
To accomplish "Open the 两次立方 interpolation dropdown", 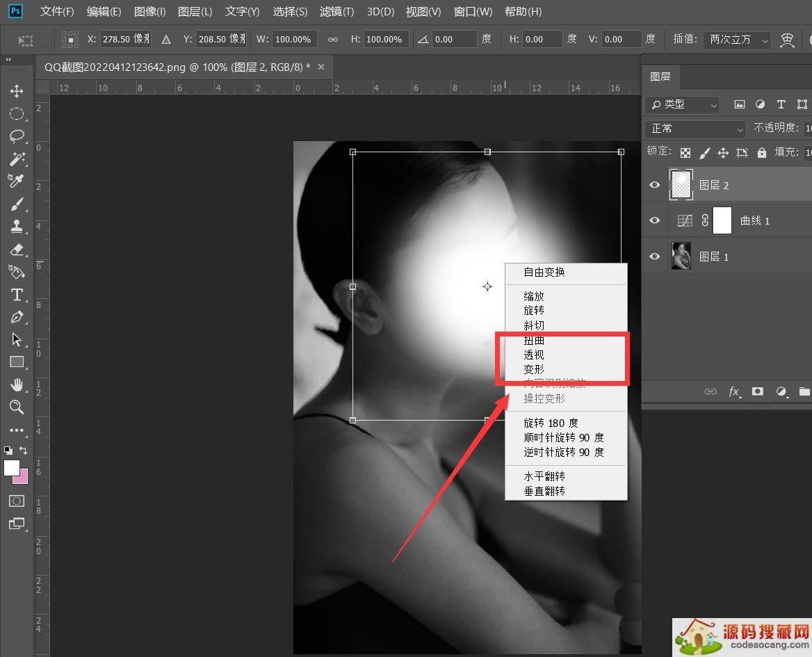I will [736, 40].
